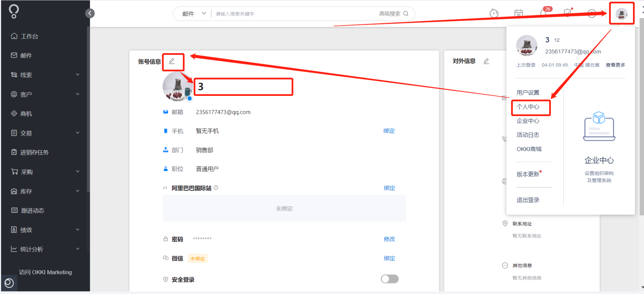Select 用户设置 in the user menu

[x=528, y=93]
